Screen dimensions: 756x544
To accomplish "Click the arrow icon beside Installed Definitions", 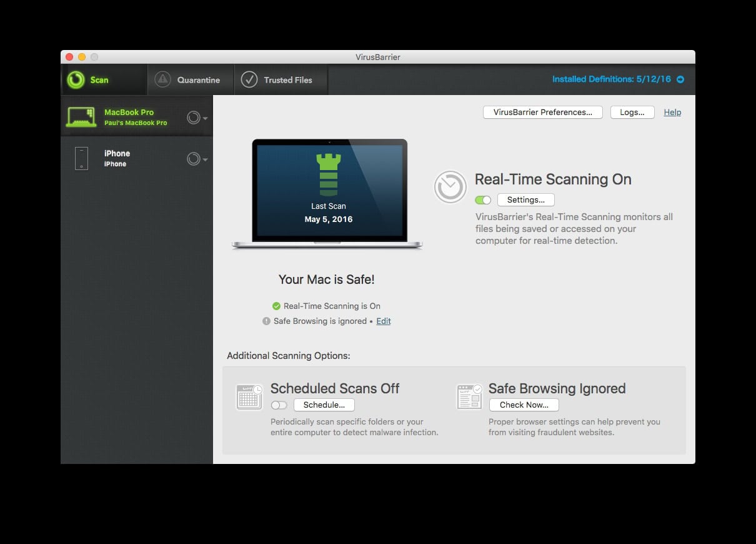I will pos(680,79).
